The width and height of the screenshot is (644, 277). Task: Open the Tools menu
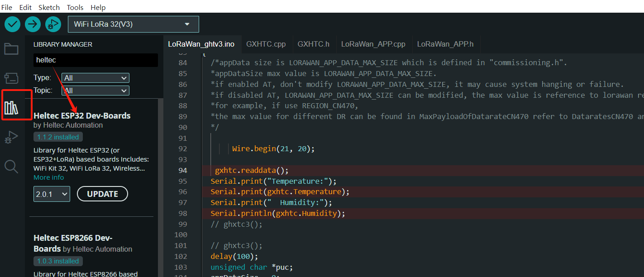point(75,7)
